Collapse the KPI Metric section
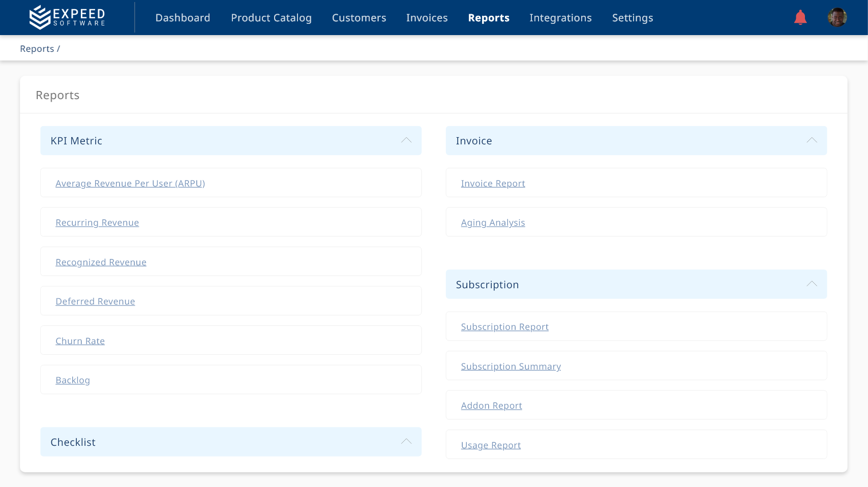 point(406,140)
